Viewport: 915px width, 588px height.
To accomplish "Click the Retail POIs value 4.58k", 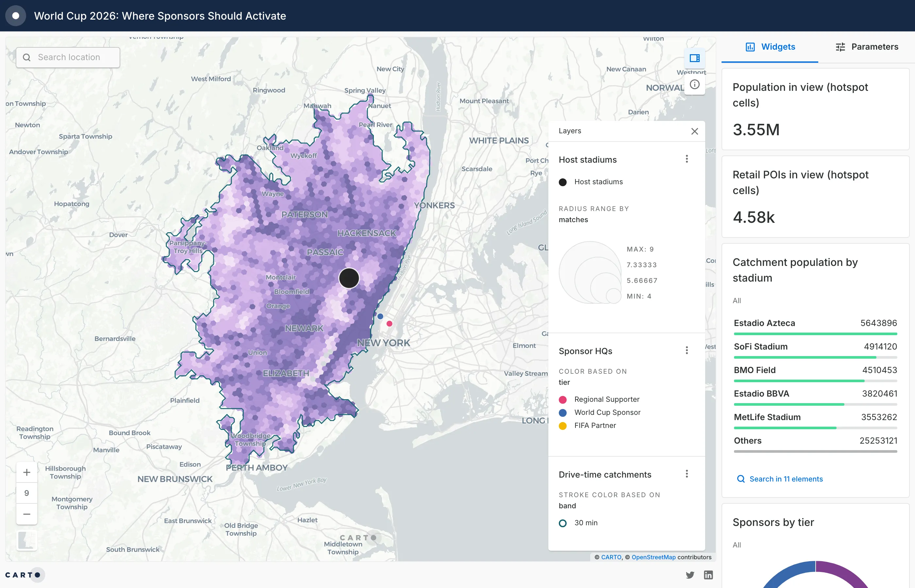I will pyautogui.click(x=754, y=217).
